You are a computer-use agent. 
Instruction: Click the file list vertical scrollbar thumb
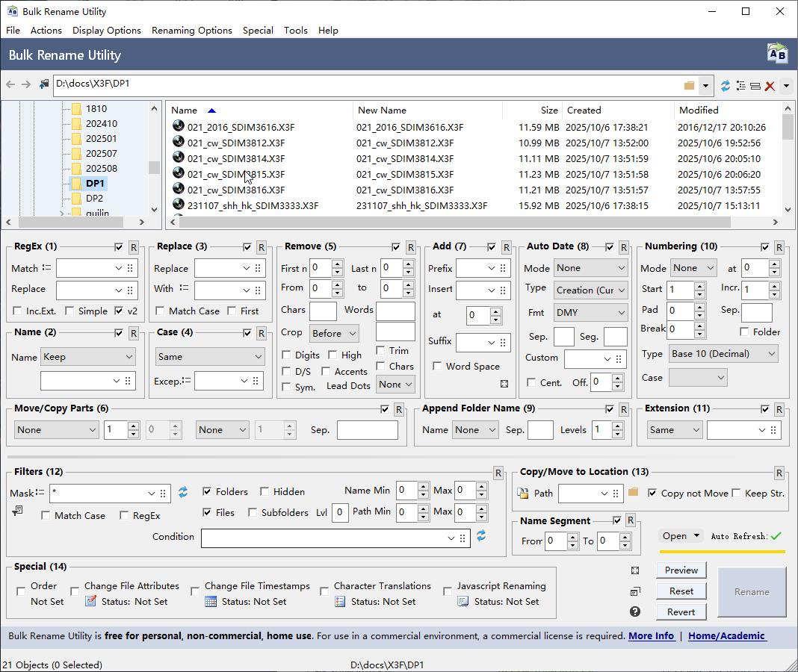[x=788, y=127]
